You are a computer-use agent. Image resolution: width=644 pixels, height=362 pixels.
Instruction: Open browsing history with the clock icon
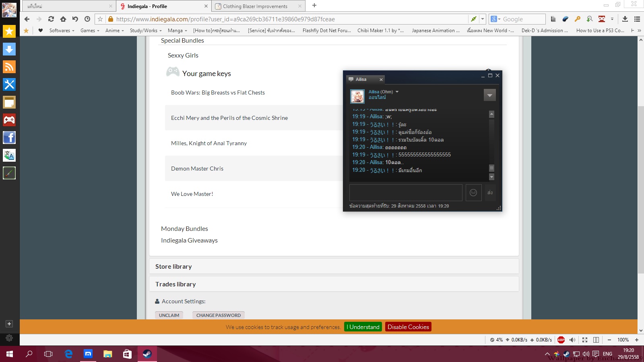pyautogui.click(x=87, y=19)
